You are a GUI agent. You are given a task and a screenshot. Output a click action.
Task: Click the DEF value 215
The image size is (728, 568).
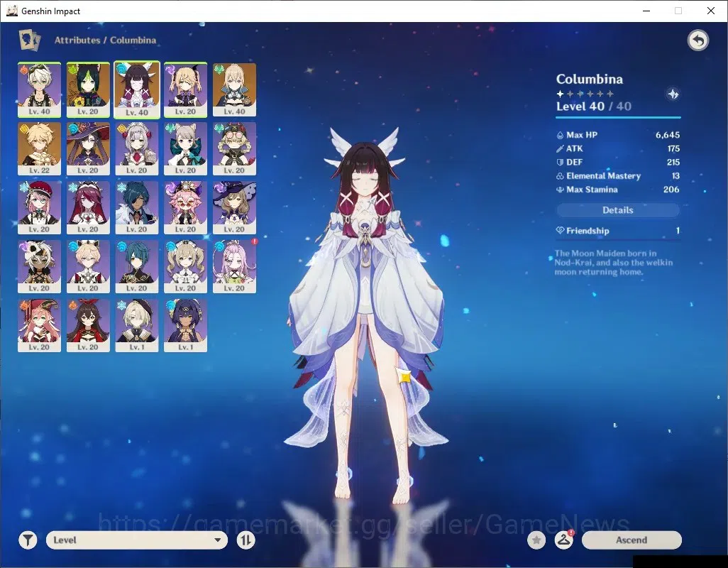[673, 162]
